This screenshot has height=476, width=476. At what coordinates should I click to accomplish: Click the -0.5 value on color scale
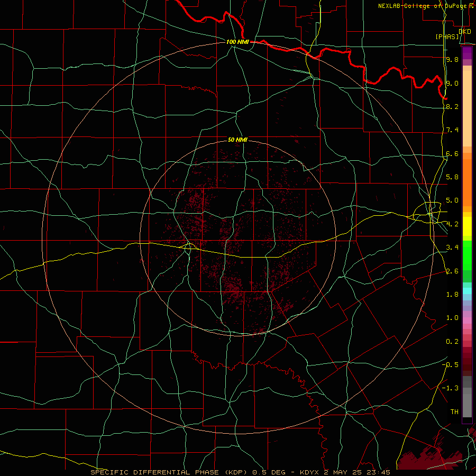tap(450, 365)
